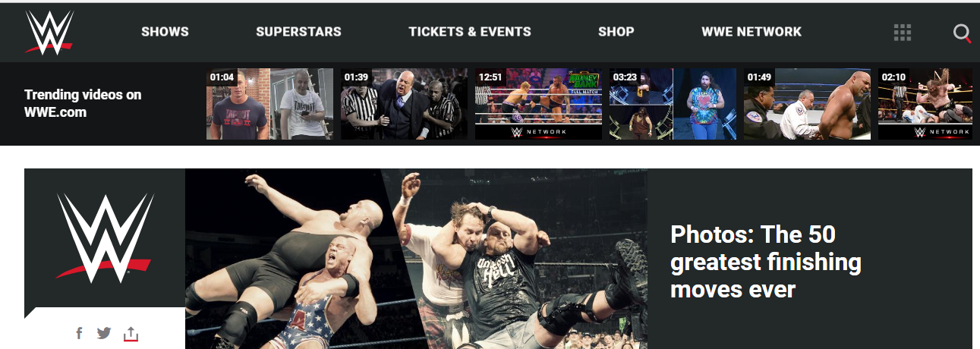
Task: Share the article on Facebook
Action: pos(79,333)
